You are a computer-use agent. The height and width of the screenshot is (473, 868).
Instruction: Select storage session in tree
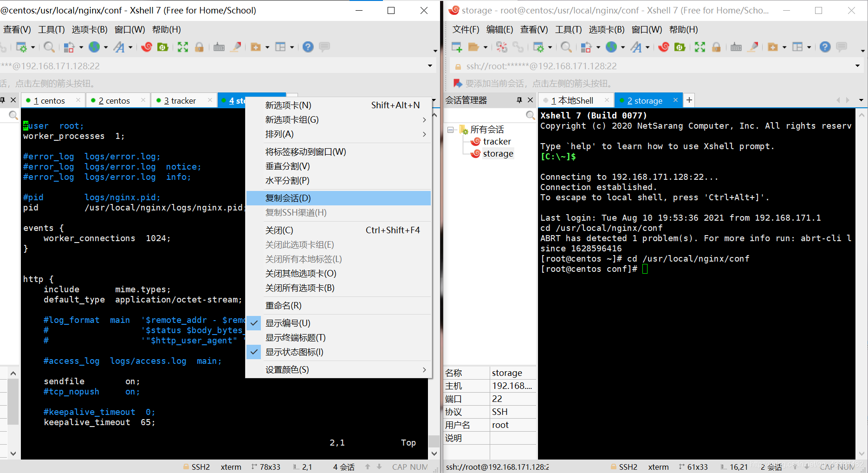tap(492, 154)
